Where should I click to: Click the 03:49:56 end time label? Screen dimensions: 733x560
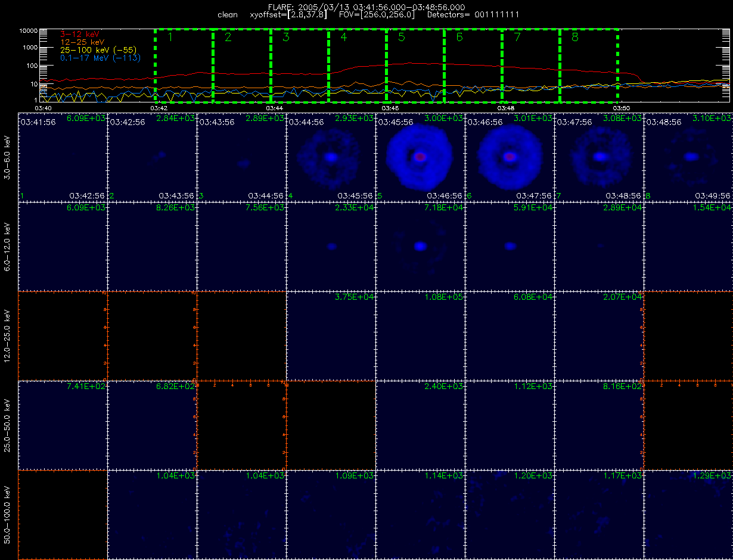tap(713, 195)
